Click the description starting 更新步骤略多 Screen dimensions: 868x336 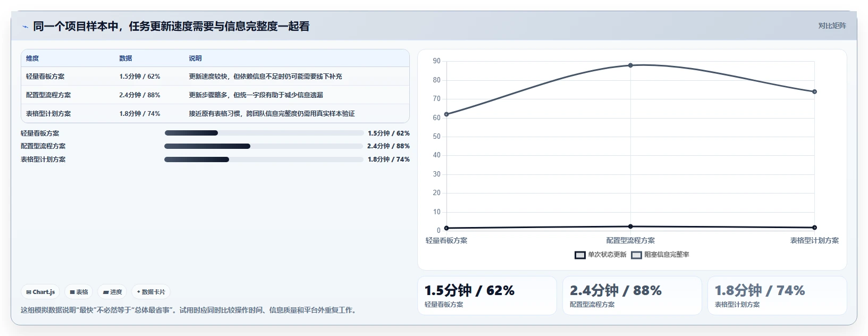pos(256,95)
